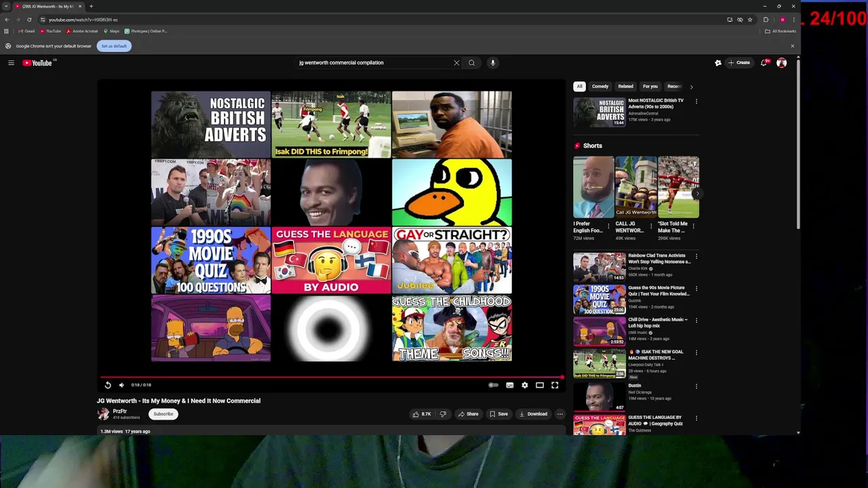
Task: Open options for Chill Drive lofi video
Action: pos(696,321)
